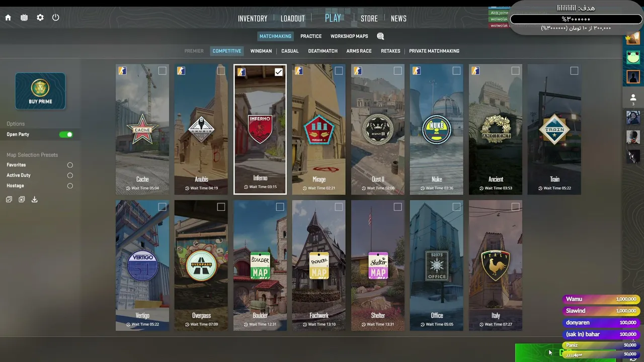Click the dark silhouette avatar with orange border

tap(633, 77)
